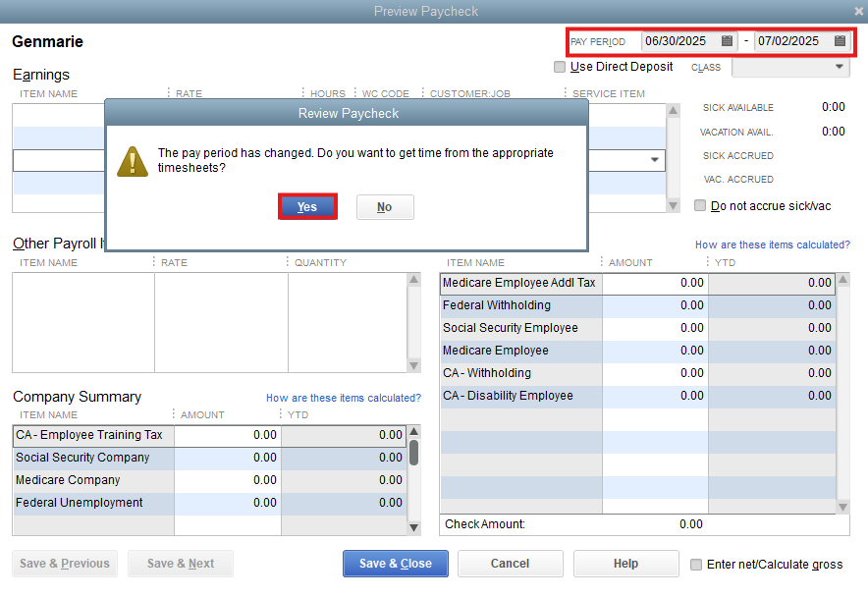The height and width of the screenshot is (598, 868).
Task: Click the warning icon in Review Paycheck dialog
Action: [133, 162]
